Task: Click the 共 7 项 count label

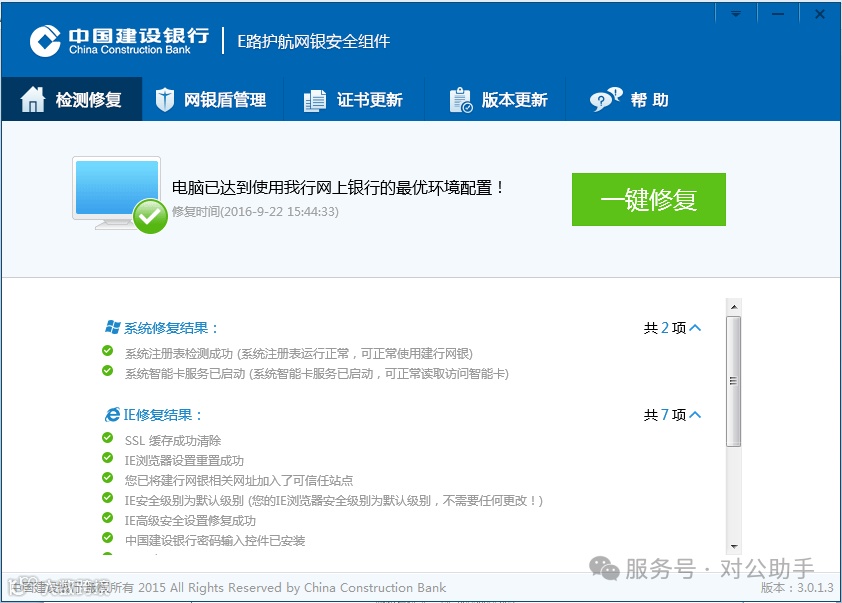Action: tap(665, 415)
